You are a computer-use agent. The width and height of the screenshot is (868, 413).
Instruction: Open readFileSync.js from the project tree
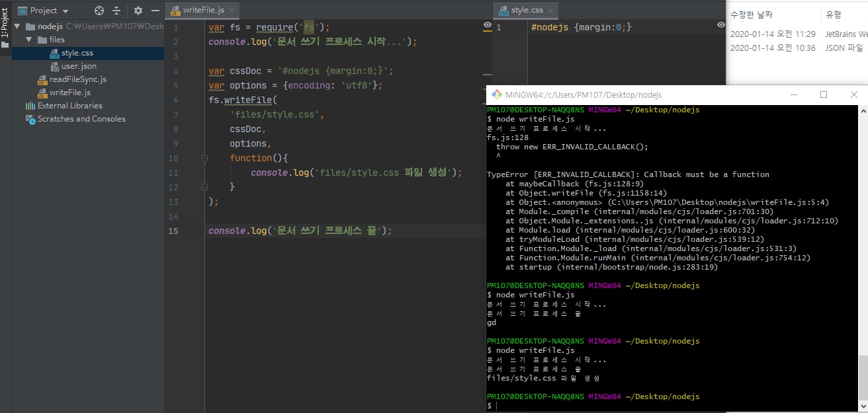(77, 79)
